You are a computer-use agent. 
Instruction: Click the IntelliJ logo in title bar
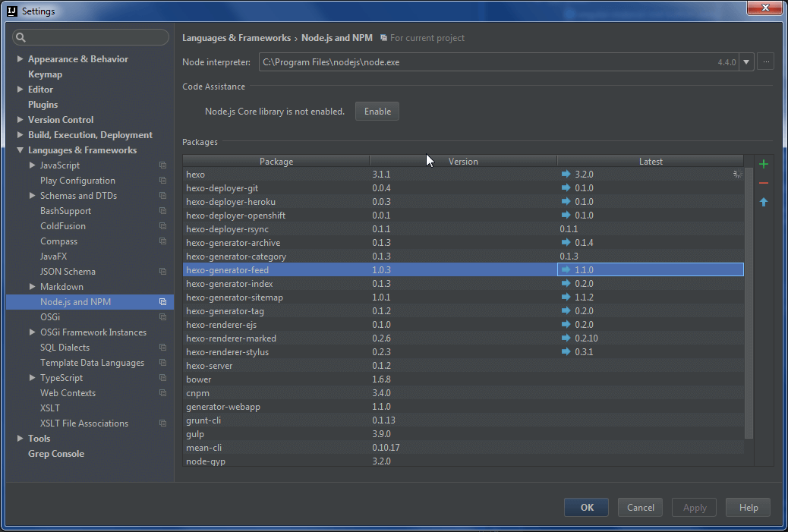(12, 11)
